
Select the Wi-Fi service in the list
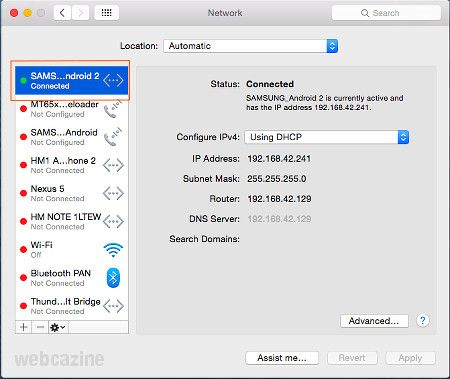[x=72, y=250]
